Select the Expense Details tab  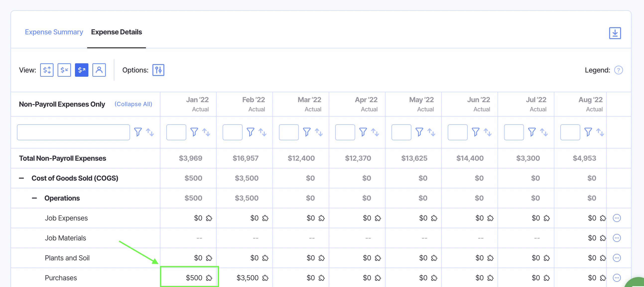coord(116,32)
